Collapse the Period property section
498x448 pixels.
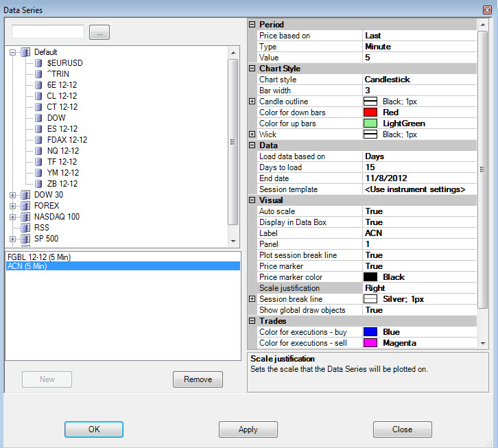[x=252, y=25]
